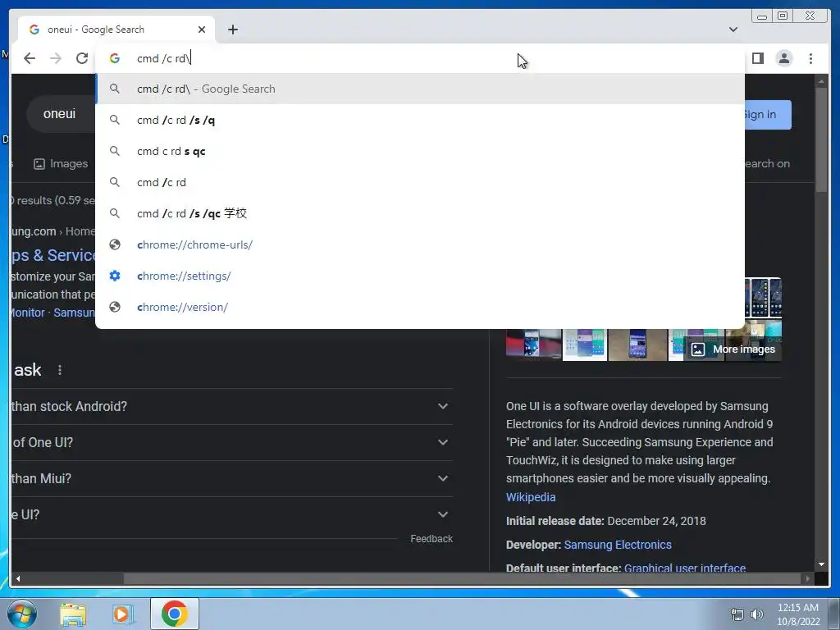
Task: Click the Feedback link under the questions
Action: click(x=431, y=539)
